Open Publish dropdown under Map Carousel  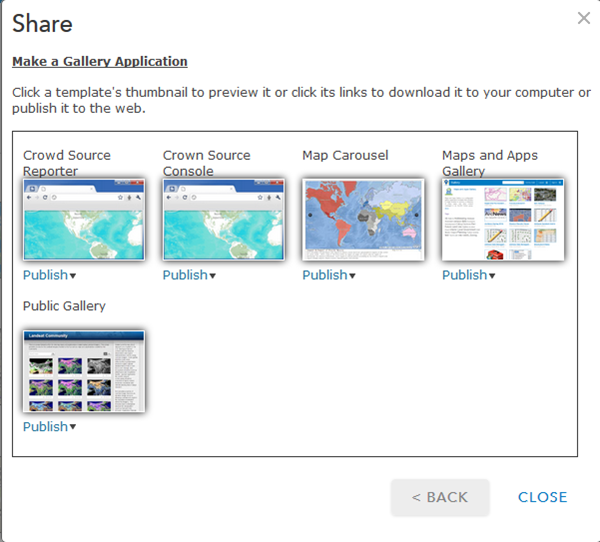click(329, 275)
